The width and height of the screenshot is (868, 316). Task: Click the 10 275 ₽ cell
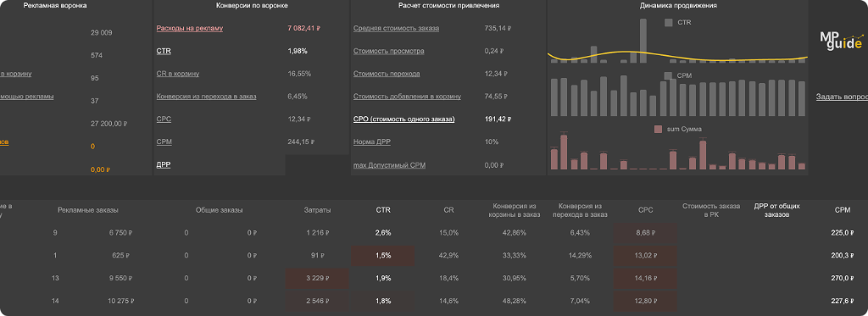click(120, 301)
